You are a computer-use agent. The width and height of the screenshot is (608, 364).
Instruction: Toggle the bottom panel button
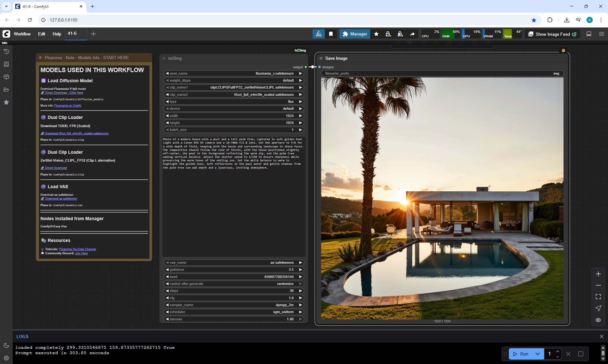pos(589,34)
